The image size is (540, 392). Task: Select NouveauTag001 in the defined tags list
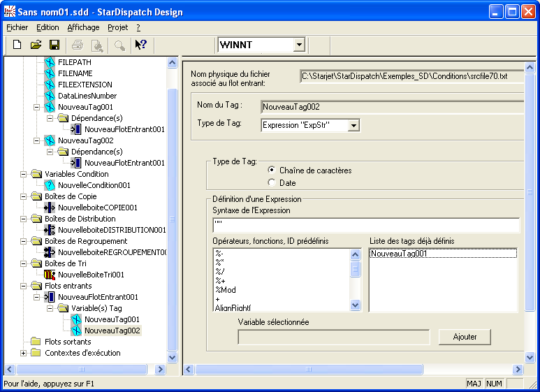pos(398,254)
